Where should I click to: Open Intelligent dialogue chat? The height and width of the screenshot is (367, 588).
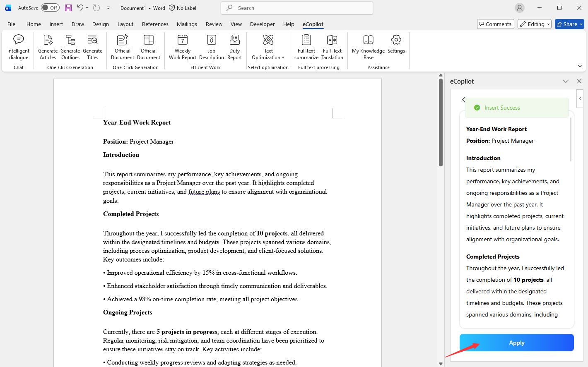click(19, 47)
